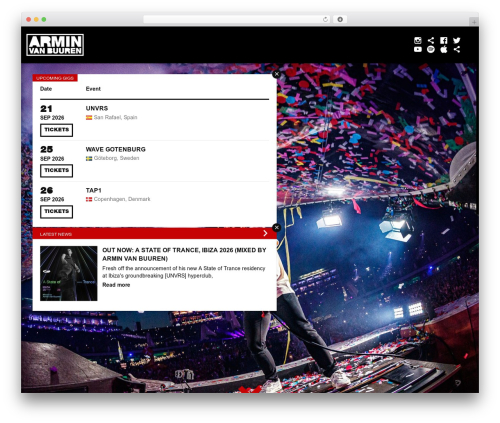Buy tickets for Wave Gotenburg event

(x=56, y=171)
